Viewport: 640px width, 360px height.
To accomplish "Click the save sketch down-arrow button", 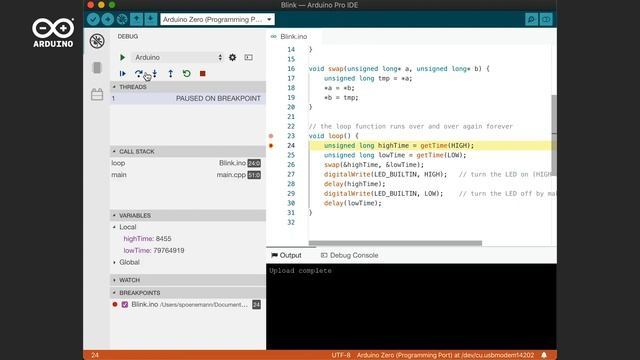I will 151,19.
